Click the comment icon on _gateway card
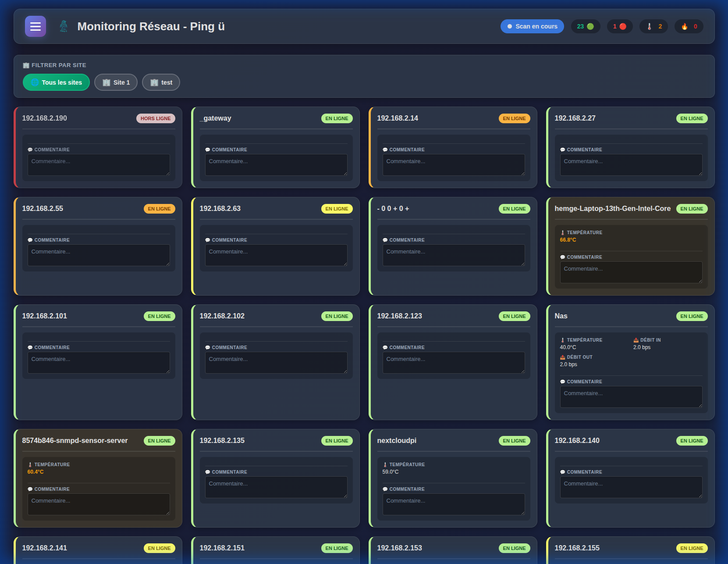The width and height of the screenshot is (728, 564). [x=207, y=150]
